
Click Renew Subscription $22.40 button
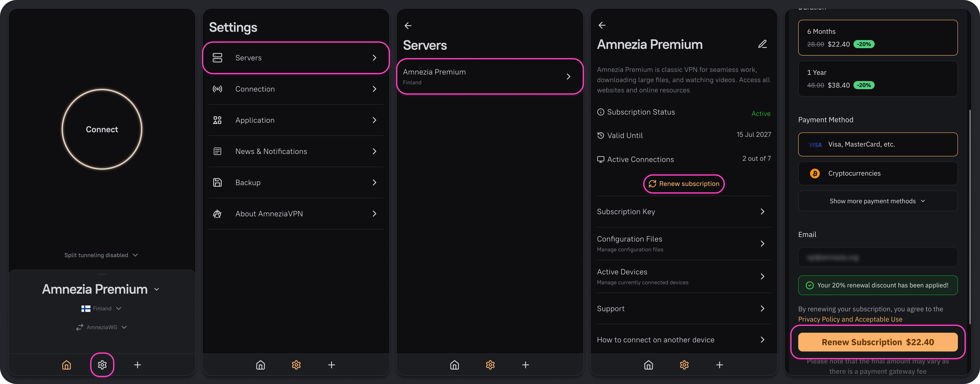click(878, 342)
